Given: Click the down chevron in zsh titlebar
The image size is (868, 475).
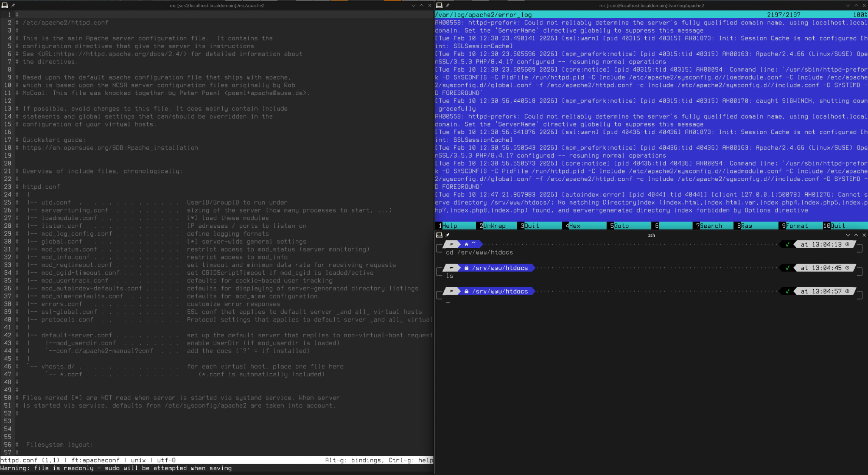Looking at the screenshot, I should [848, 235].
